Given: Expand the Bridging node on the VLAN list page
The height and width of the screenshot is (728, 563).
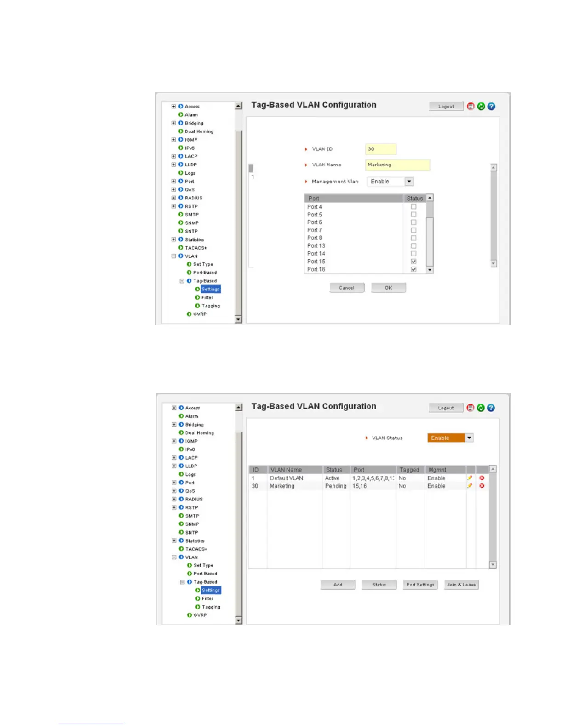Looking at the screenshot, I should click(174, 424).
